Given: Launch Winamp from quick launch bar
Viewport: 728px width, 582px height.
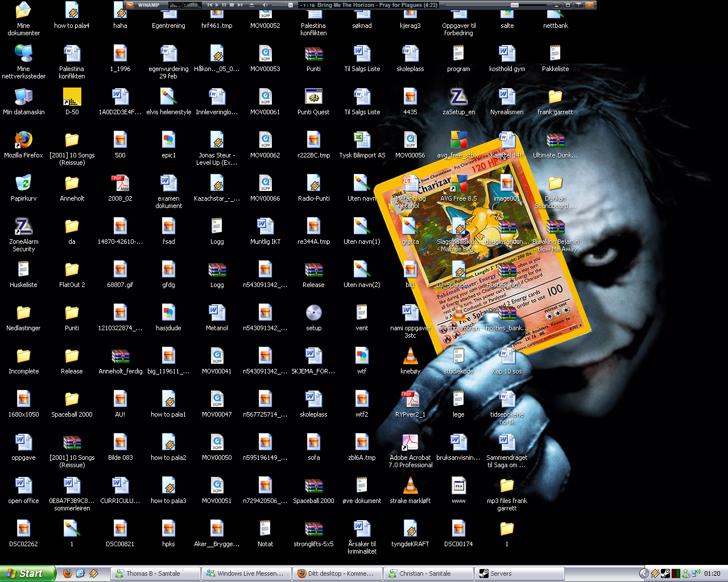Looking at the screenshot, I should point(94,573).
